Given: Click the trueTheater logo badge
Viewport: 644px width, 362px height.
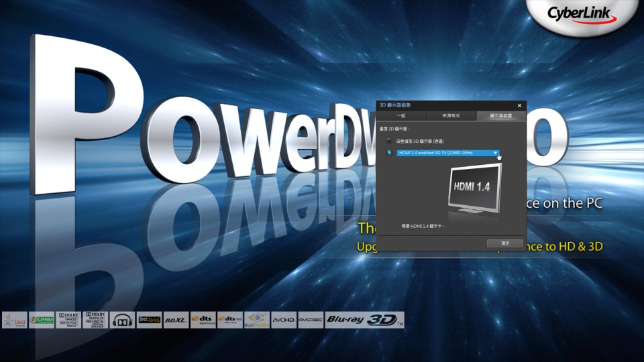Looking at the screenshot, I should pyautogui.click(x=257, y=320).
